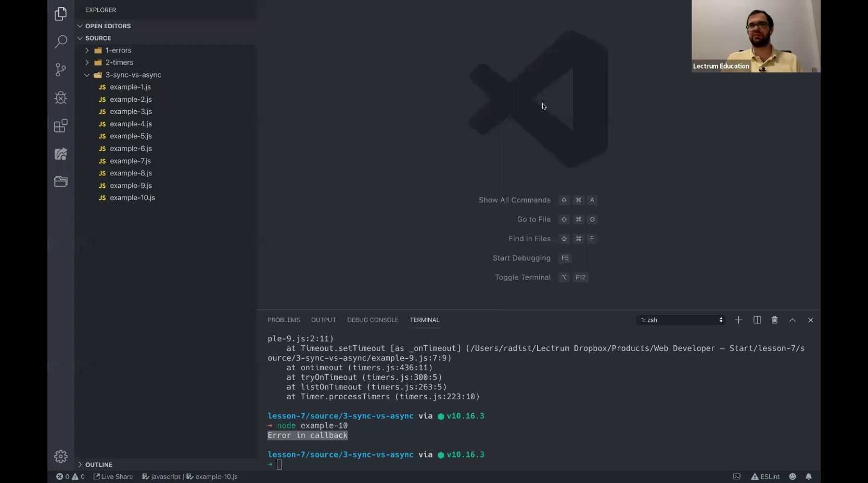Open the Live Share activity bar icon

coord(61,154)
